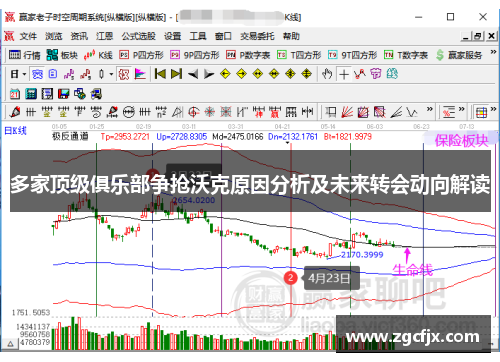The image size is (500, 362).
Task: Open the 设置 menu
Action: pos(172,36)
